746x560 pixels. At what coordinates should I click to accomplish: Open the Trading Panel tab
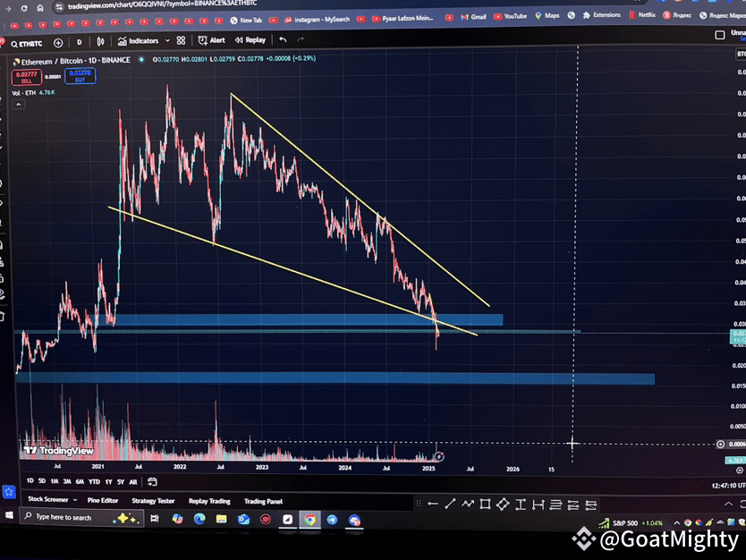(263, 502)
